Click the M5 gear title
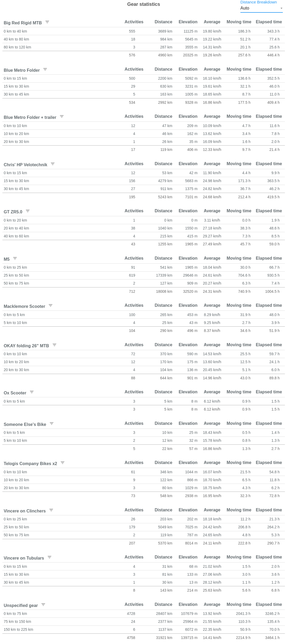Screen dimensions: 286x644 pyautogui.click(x=7, y=259)
